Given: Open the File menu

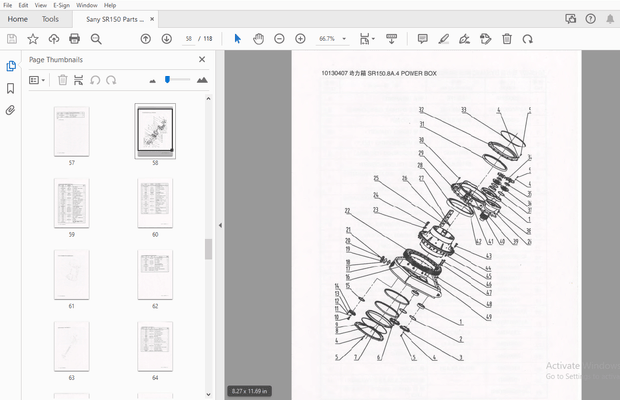Looking at the screenshot, I should (x=8, y=5).
